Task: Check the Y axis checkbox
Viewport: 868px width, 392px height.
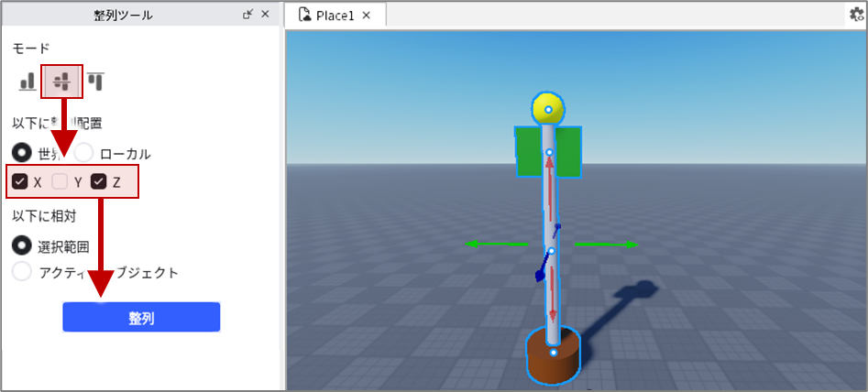Action: tap(60, 181)
